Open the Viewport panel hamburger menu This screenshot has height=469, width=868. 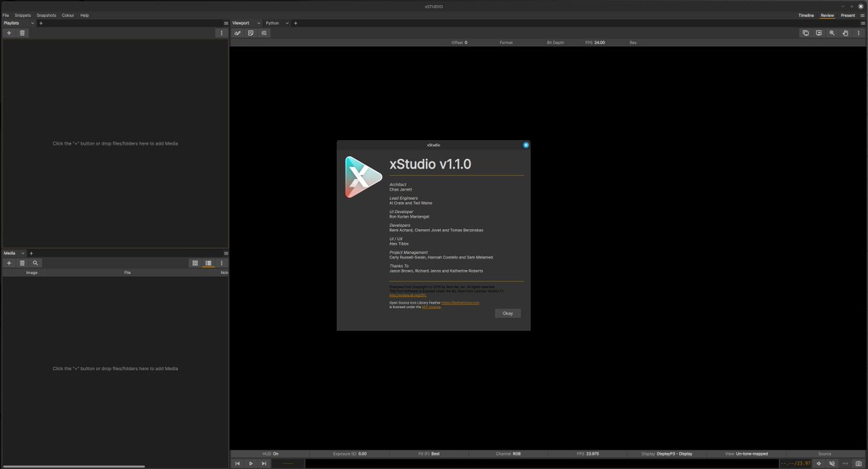(863, 23)
